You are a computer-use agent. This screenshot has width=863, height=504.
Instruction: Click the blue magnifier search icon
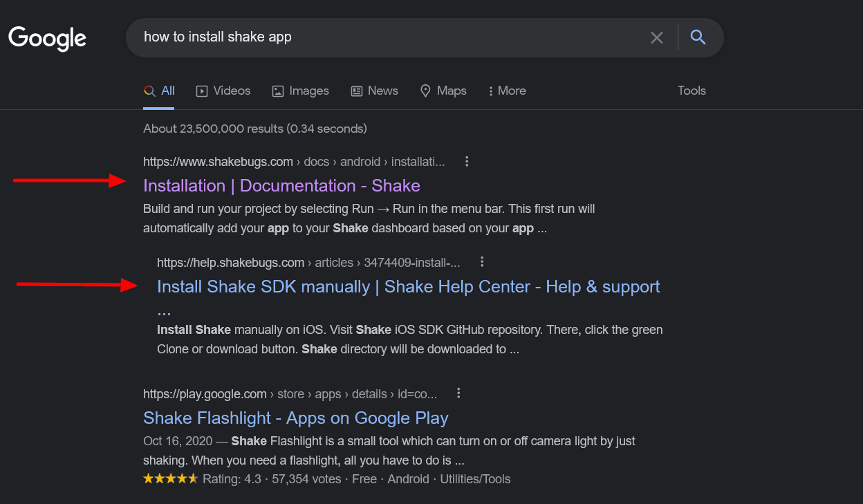(x=698, y=37)
